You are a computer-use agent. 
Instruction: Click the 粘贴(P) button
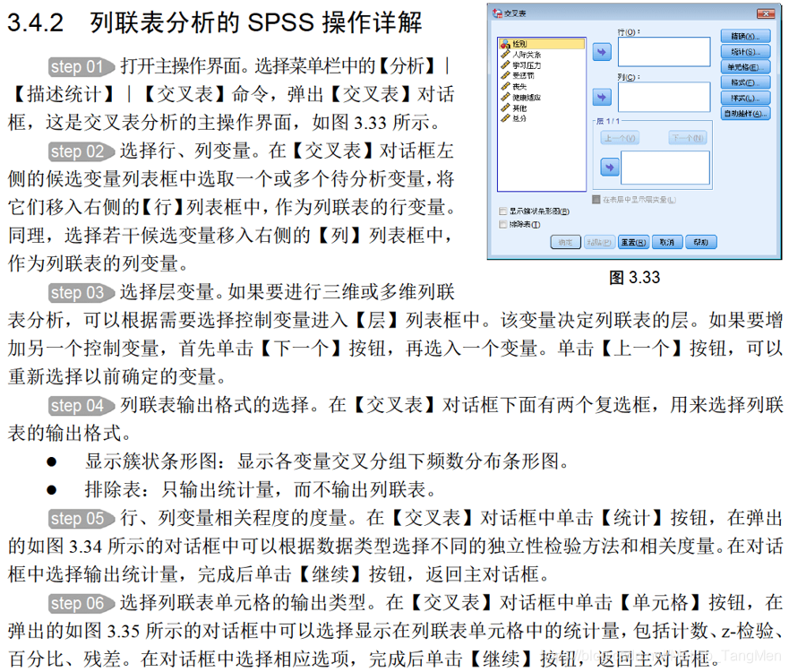coord(599,243)
